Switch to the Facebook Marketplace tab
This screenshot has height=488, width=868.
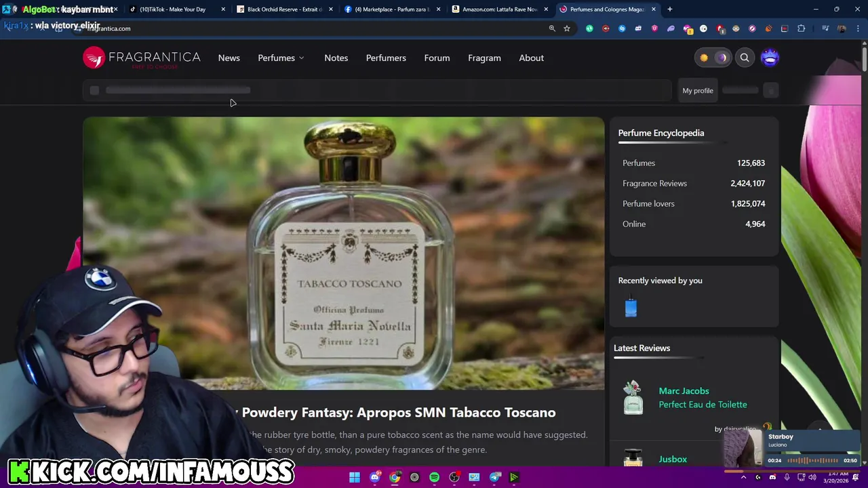click(x=392, y=9)
